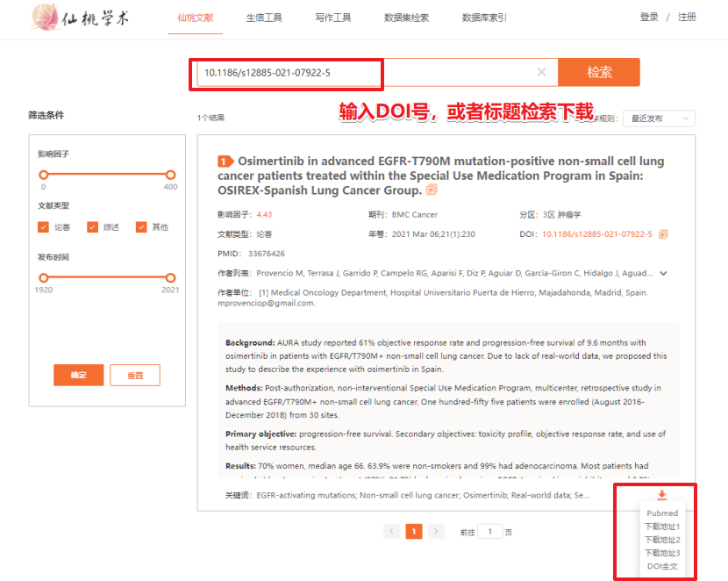Open the Osimertinib article title link
728x581 pixels.
(440, 176)
